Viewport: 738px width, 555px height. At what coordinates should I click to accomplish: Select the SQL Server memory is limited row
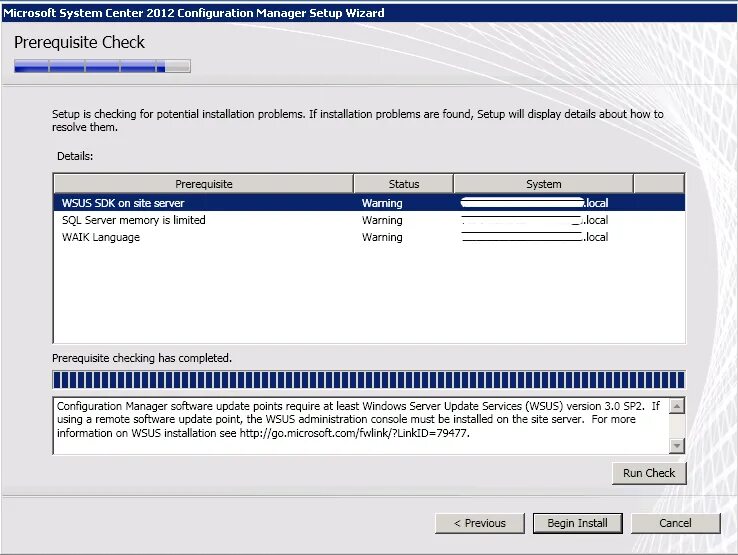pos(369,220)
